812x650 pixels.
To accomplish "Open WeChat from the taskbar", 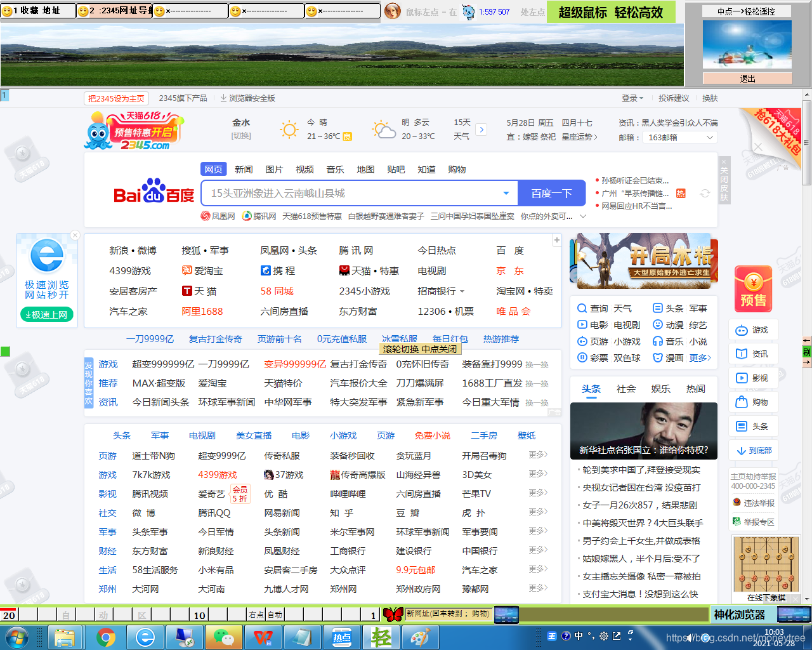I will coord(224,637).
